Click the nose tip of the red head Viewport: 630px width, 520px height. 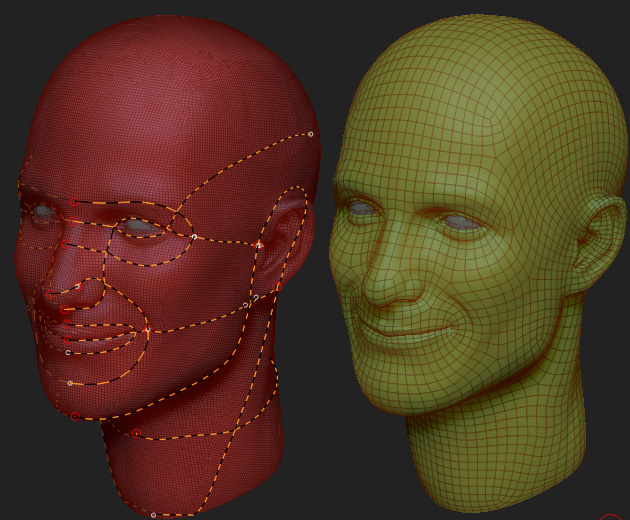(x=52, y=293)
